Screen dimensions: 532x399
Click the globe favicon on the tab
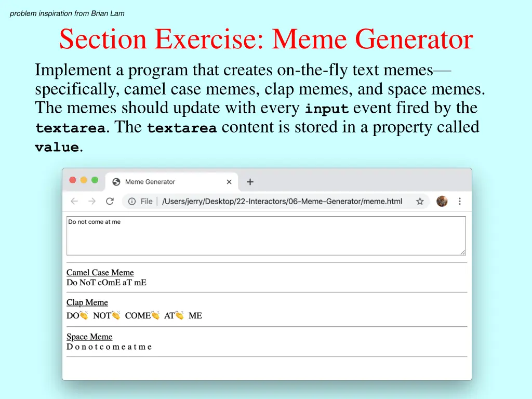coord(116,182)
